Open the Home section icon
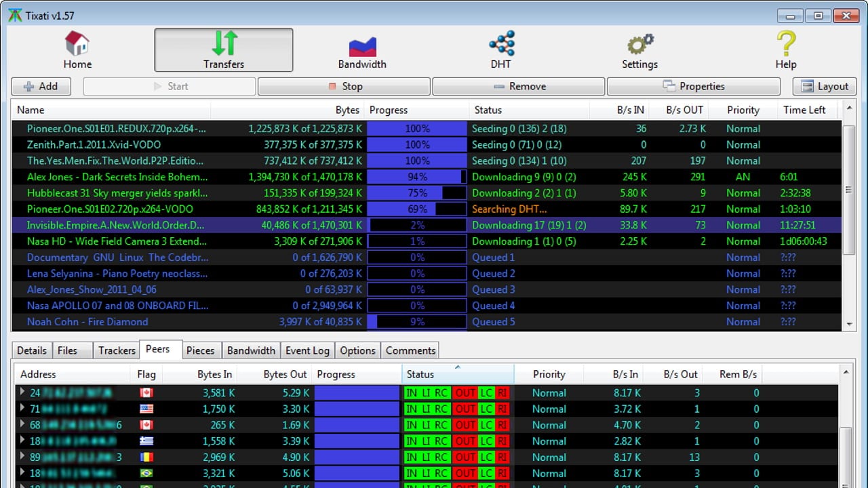868x488 pixels. coord(77,43)
